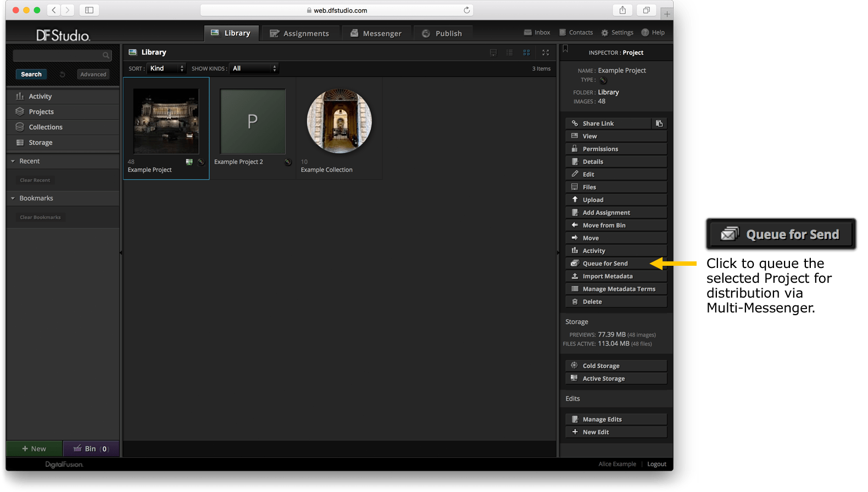
Task: Click the magnifier icon in search field
Action: point(106,55)
